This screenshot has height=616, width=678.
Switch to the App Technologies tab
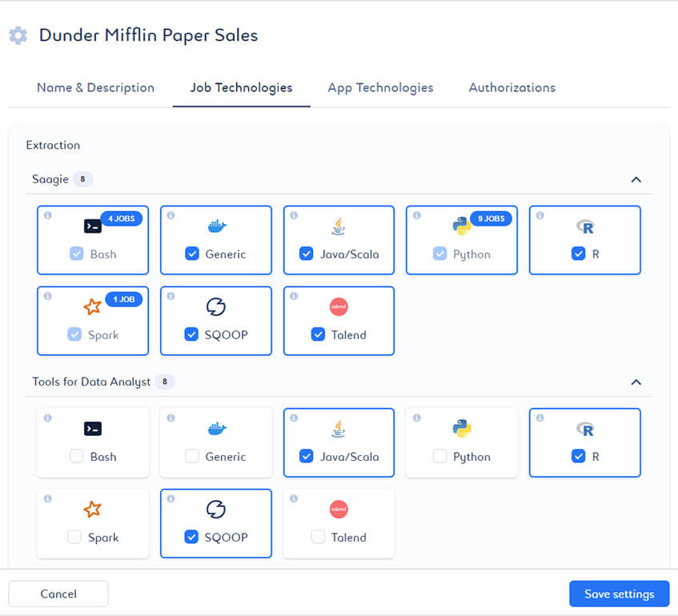point(380,88)
